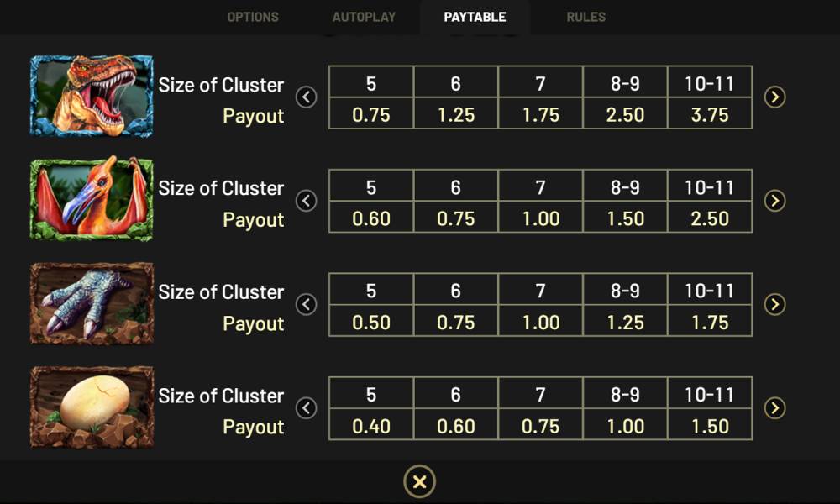Advance the pterodactyl payout row right
The width and height of the screenshot is (840, 504).
coord(774,201)
